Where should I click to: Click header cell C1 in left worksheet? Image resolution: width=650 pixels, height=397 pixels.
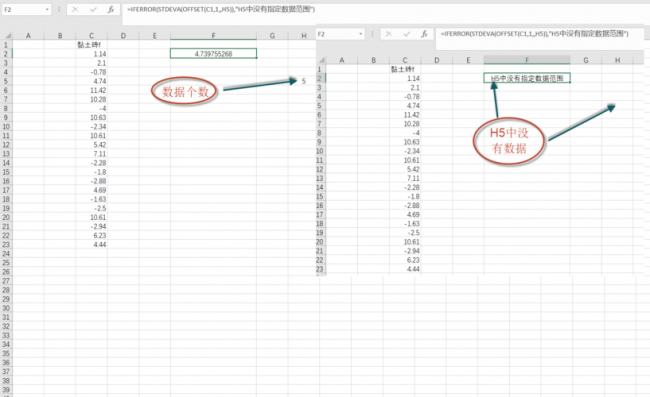92,45
